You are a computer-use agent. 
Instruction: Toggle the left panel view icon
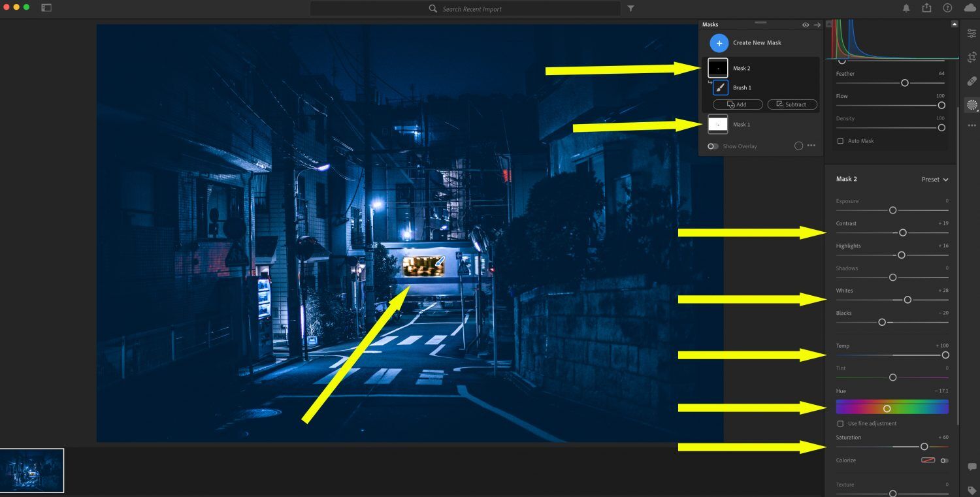pyautogui.click(x=46, y=8)
